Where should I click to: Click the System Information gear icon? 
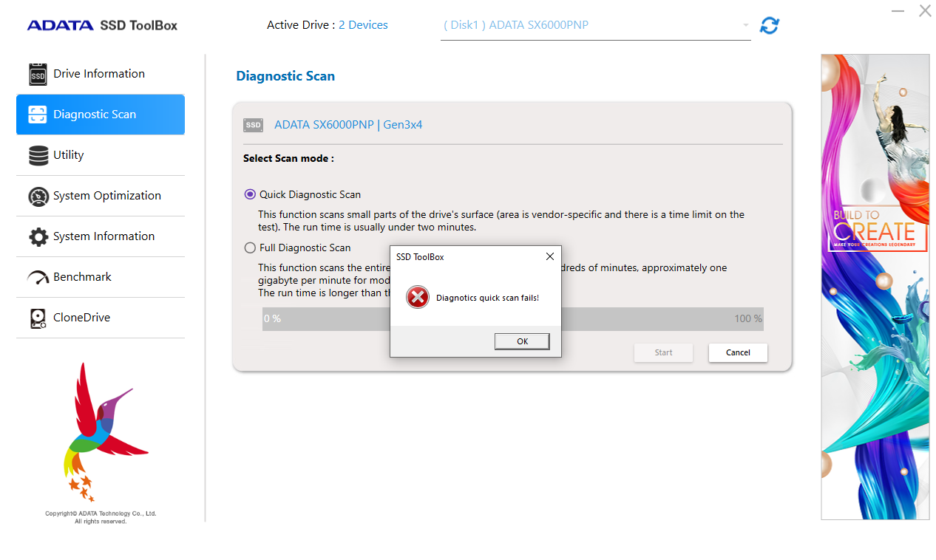pyautogui.click(x=38, y=237)
